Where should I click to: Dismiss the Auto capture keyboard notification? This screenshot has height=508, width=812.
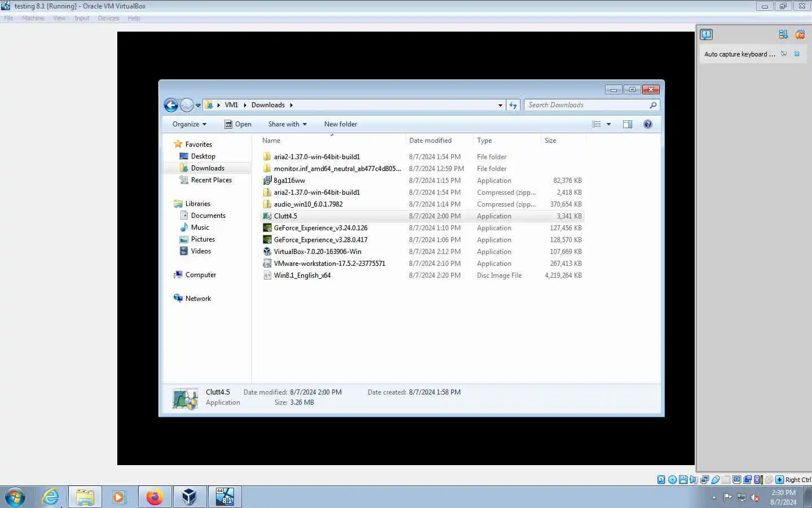pyautogui.click(x=797, y=54)
